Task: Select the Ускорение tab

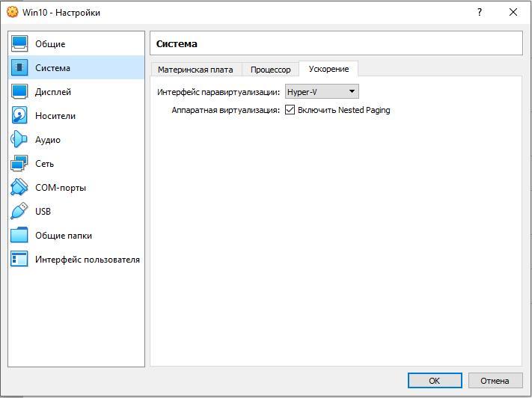Action: tap(328, 69)
